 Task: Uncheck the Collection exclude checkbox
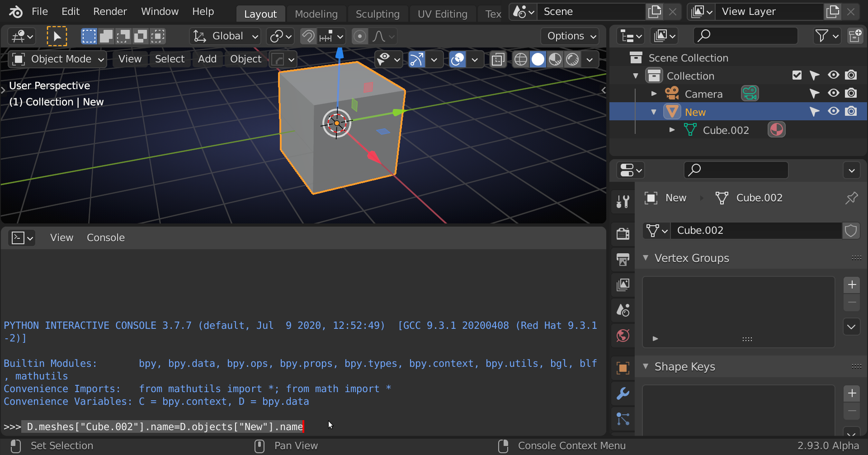point(797,75)
